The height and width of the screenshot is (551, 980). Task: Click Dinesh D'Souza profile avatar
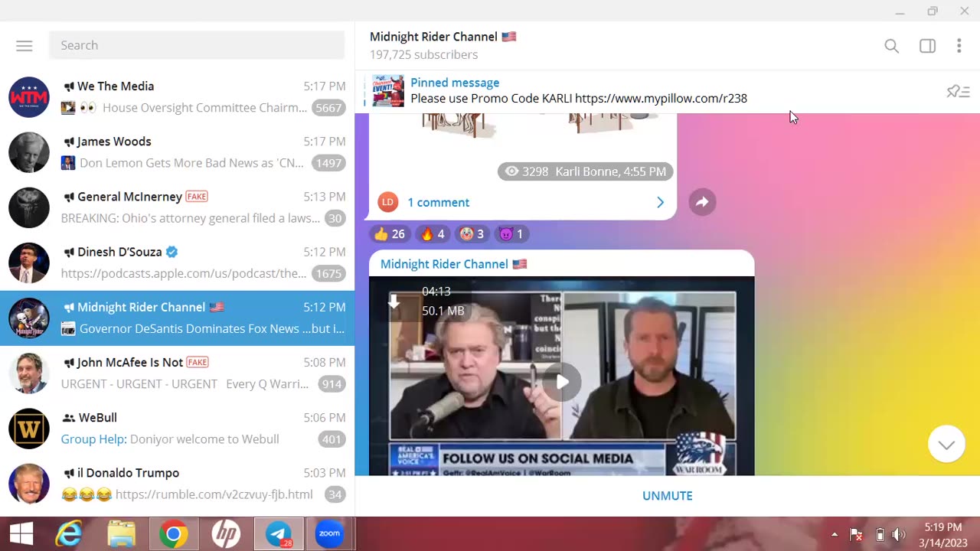click(x=29, y=262)
